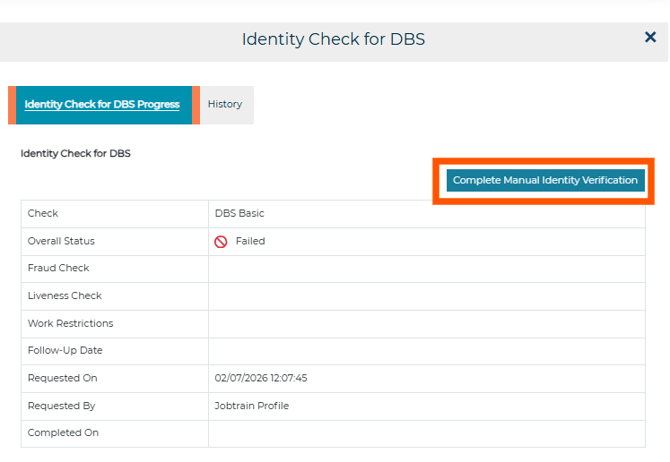670x462 pixels.
Task: Click the 'Completed On' row label
Action: pos(63,433)
